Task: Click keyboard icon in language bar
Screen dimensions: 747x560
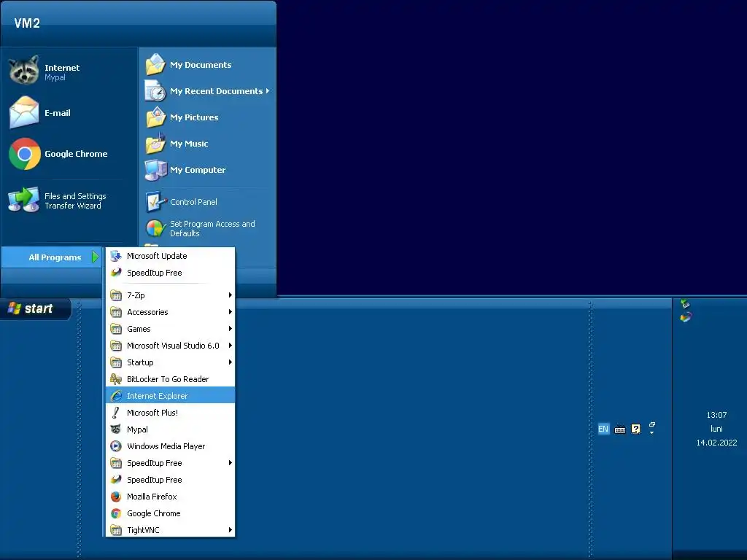Action: click(620, 429)
